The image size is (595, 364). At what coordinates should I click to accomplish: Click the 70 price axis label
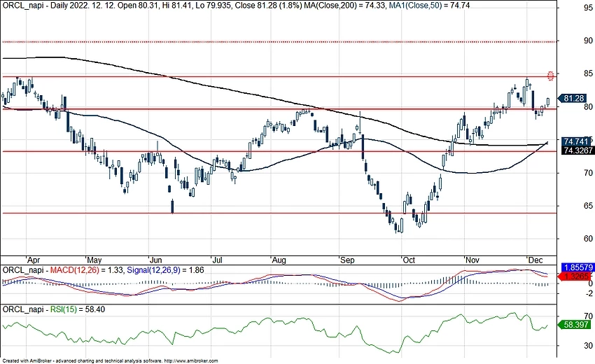click(x=588, y=173)
